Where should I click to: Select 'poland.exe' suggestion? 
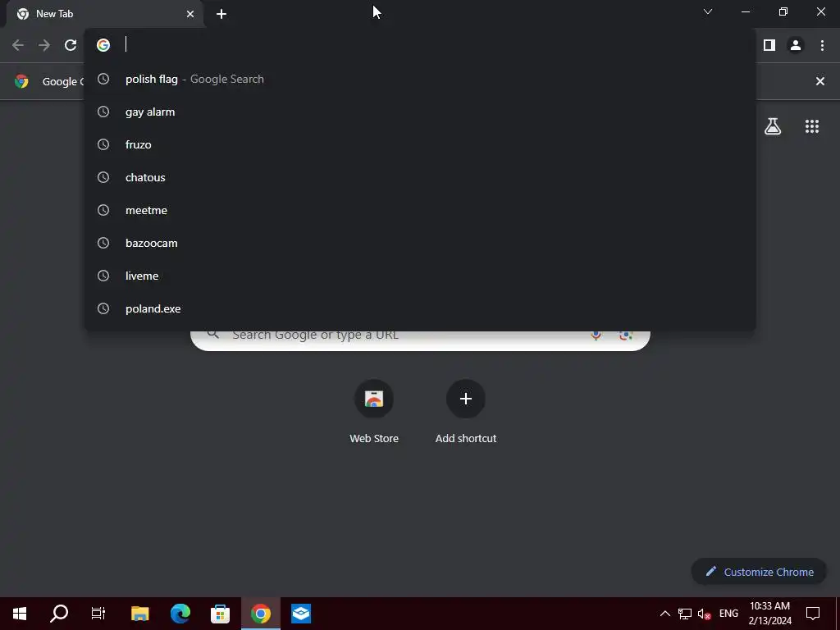(x=420, y=308)
